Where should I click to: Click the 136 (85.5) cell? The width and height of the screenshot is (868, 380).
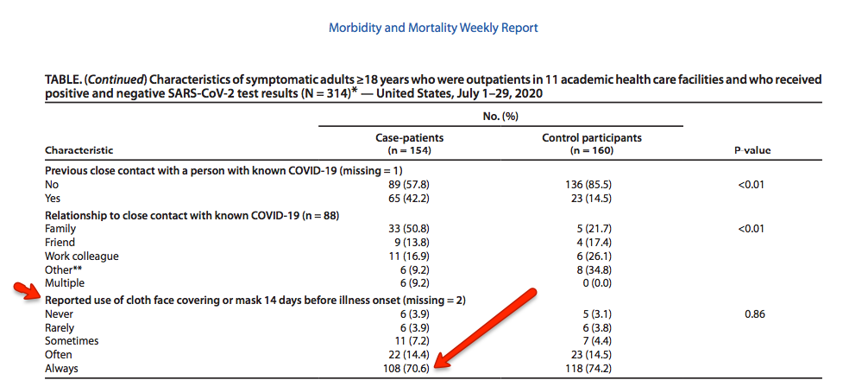591,184
